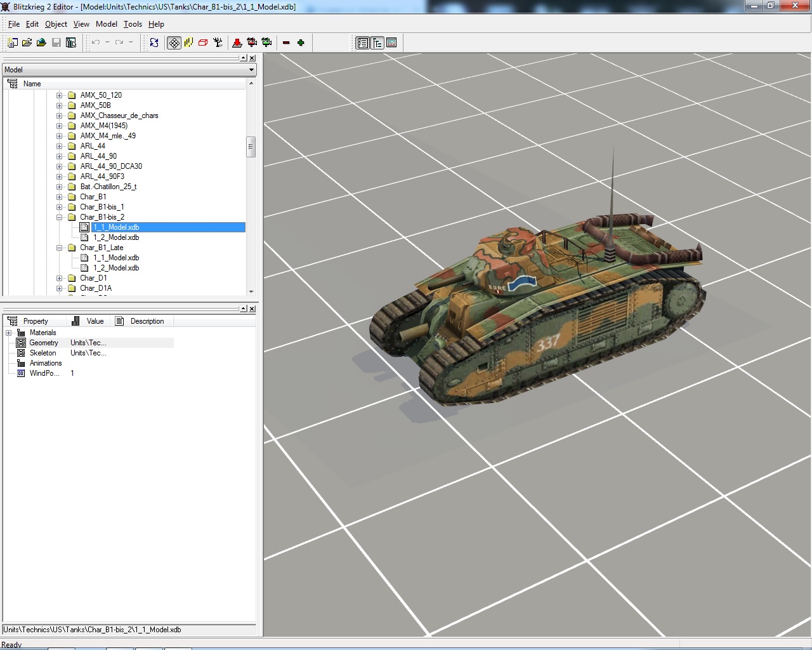This screenshot has height=650, width=812.
Task: Expand the AMX_50_120 folder
Action: pos(60,95)
